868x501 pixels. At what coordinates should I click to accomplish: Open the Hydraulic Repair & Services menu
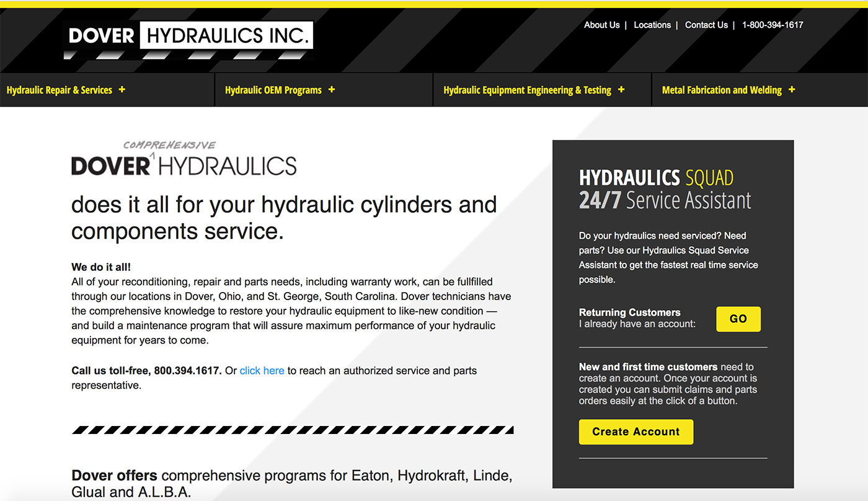tap(60, 90)
